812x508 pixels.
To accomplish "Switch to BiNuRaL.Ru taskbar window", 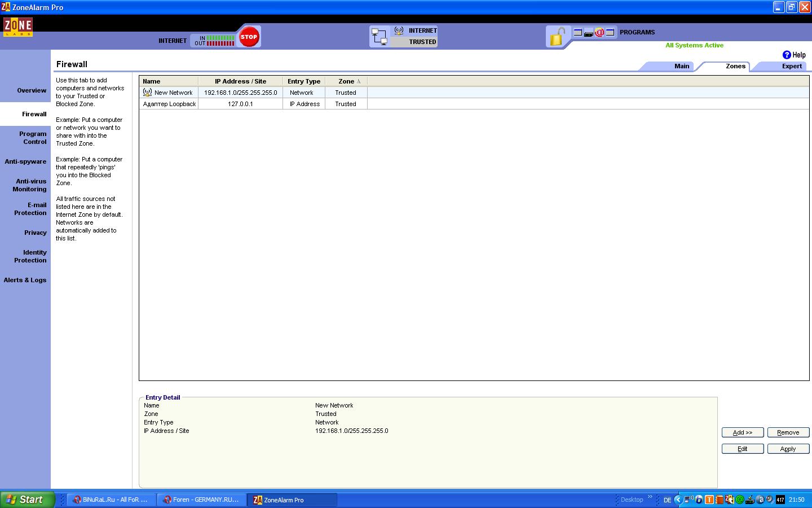I will (x=111, y=500).
